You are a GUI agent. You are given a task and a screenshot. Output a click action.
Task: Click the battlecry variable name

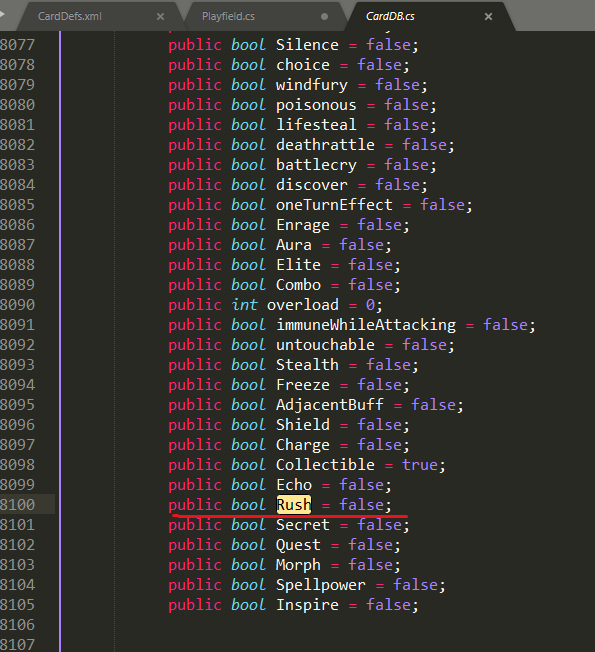tap(316, 165)
